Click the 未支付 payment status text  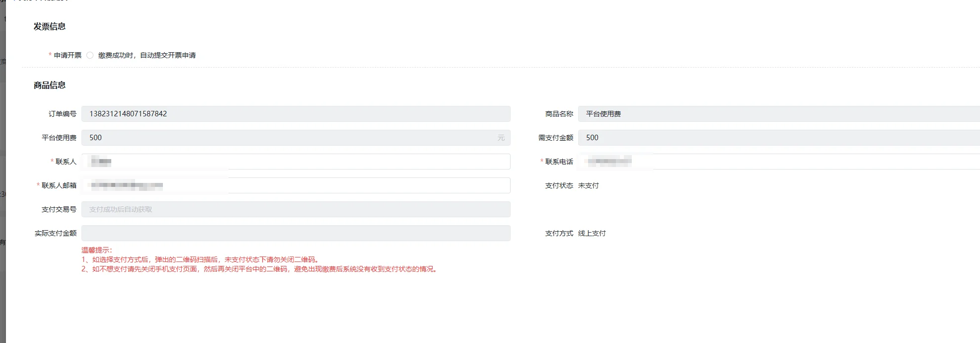(x=589, y=185)
